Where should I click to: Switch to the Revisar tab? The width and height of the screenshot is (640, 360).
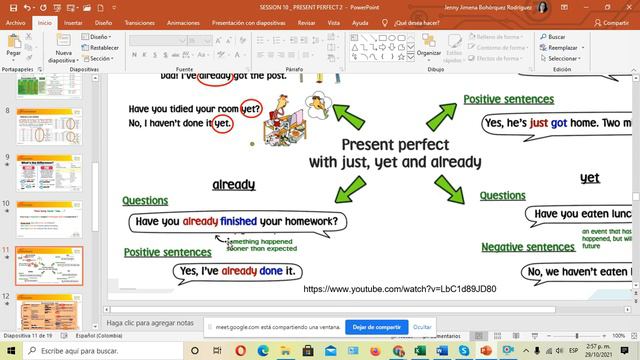(x=306, y=23)
